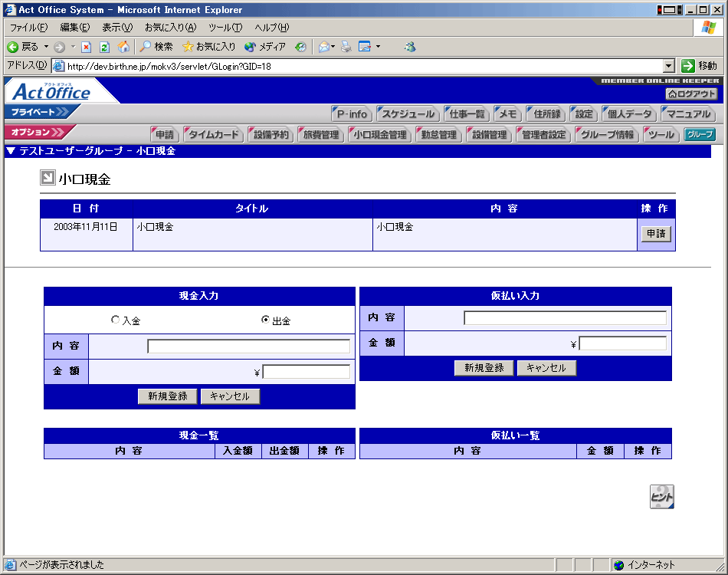Click the 申請 button in table row
Image resolution: width=728 pixels, height=575 pixels.
656,234
